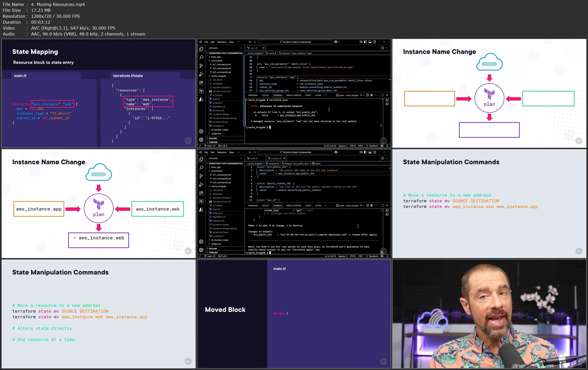Click command center search in terraform-plan error frame
Viewport: 588px width, 370px height.
[x=295, y=42]
